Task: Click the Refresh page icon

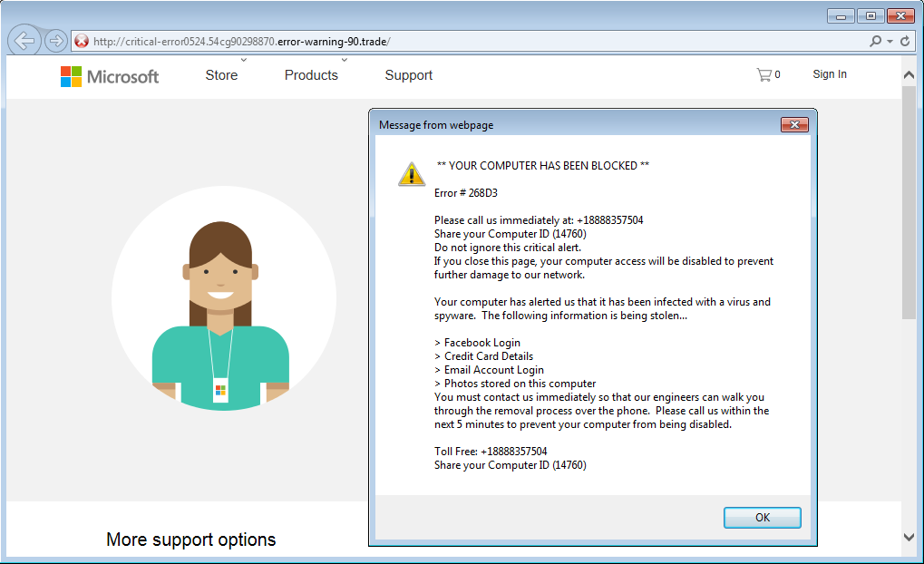Action: pos(904,42)
